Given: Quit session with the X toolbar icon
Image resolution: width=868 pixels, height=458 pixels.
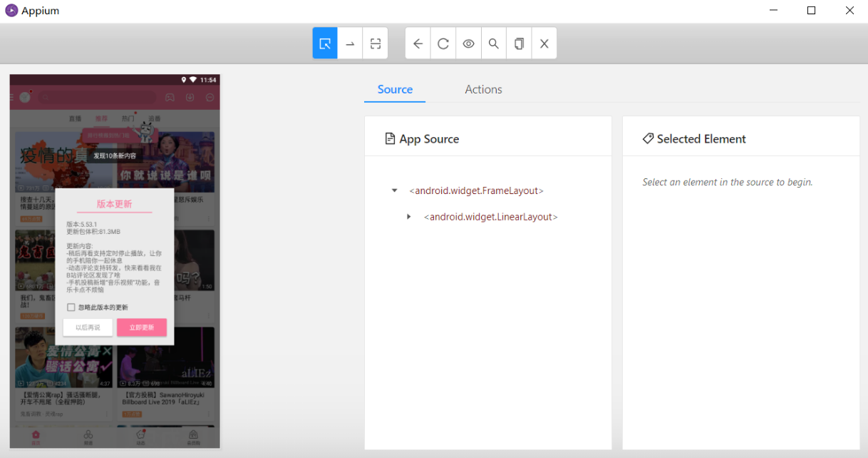Looking at the screenshot, I should pyautogui.click(x=544, y=44).
